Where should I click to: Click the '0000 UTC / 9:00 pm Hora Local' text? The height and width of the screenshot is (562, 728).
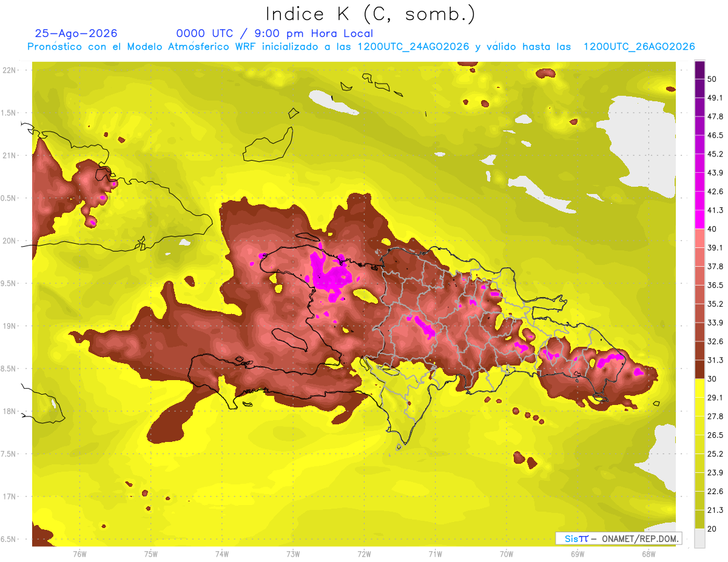pos(275,33)
